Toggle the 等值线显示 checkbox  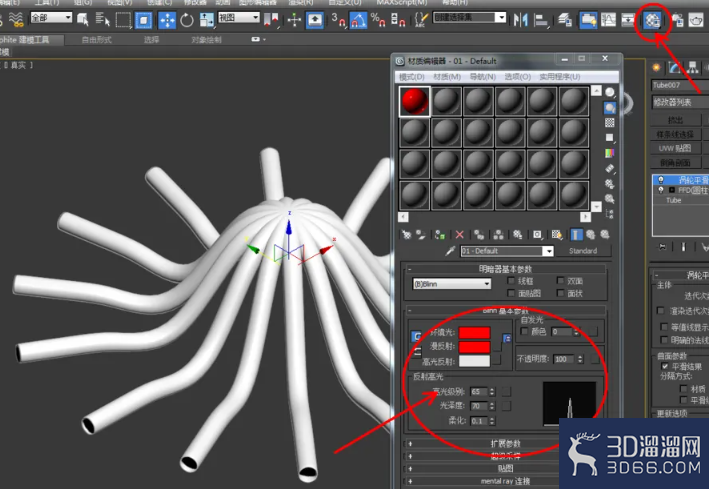pos(664,327)
